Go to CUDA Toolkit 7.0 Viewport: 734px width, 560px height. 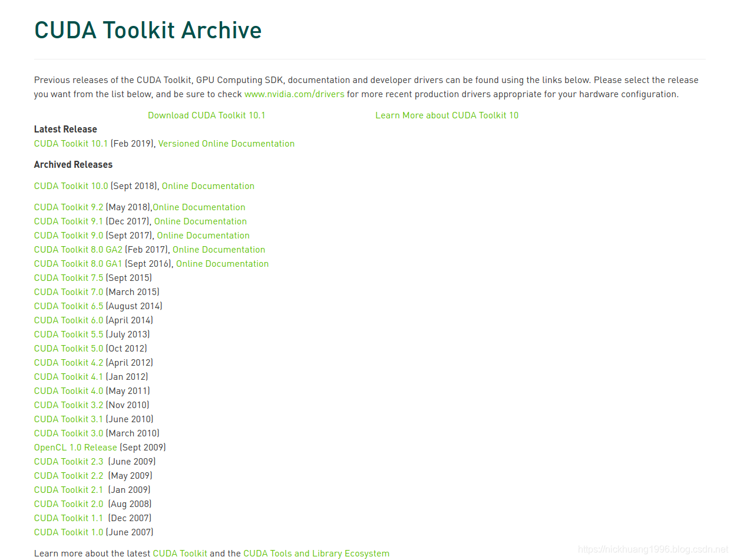pyautogui.click(x=68, y=292)
